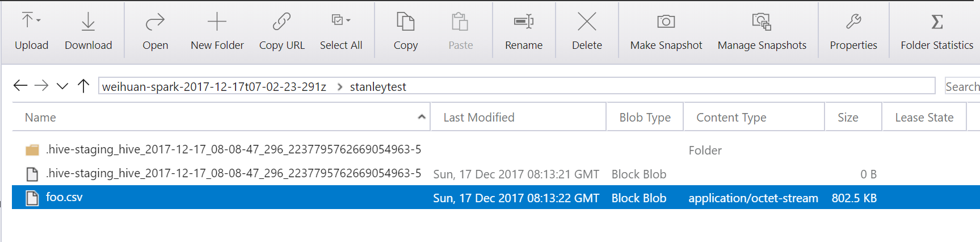Image resolution: width=980 pixels, height=242 pixels.
Task: Show Properties of the selected item
Action: [x=853, y=31]
